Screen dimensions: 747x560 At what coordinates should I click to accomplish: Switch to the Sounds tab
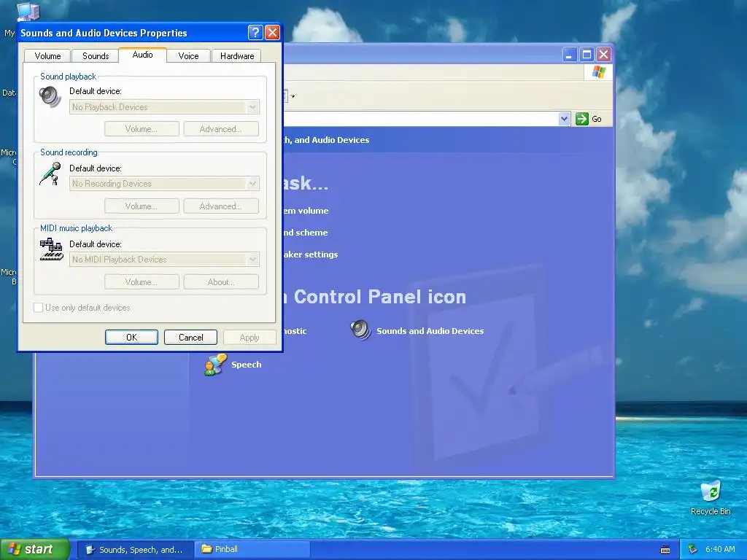pos(96,55)
